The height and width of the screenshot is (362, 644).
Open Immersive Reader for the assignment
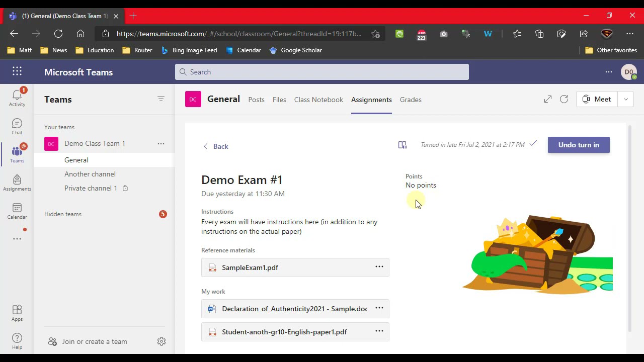[x=403, y=145]
